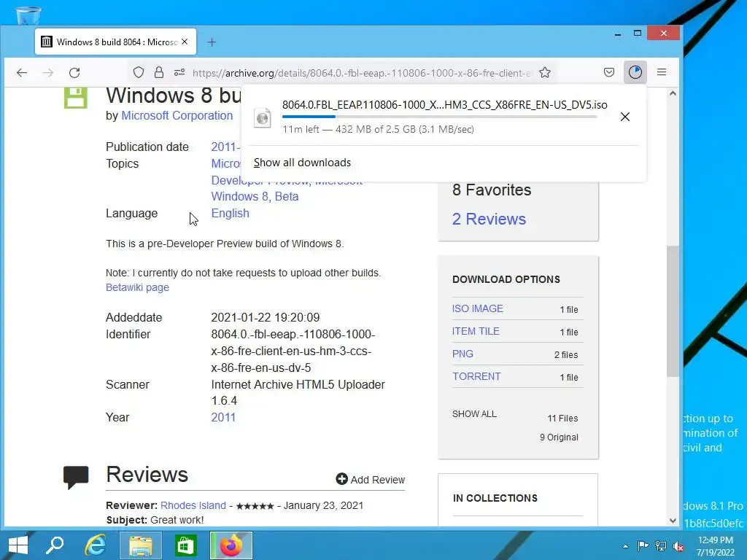The width and height of the screenshot is (747, 560).
Task: Cancel the ISO download in progress
Action: point(625,117)
